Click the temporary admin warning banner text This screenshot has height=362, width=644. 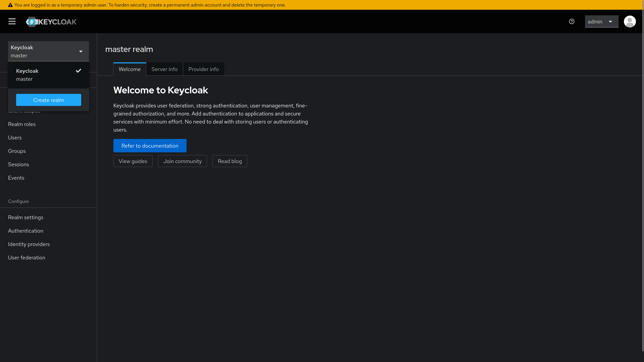click(x=150, y=5)
